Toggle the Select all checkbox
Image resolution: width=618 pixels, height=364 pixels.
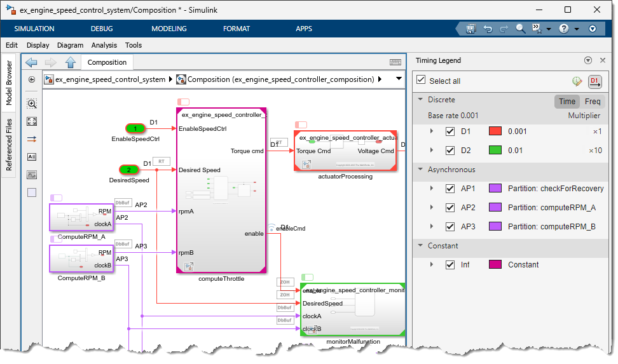(x=421, y=81)
